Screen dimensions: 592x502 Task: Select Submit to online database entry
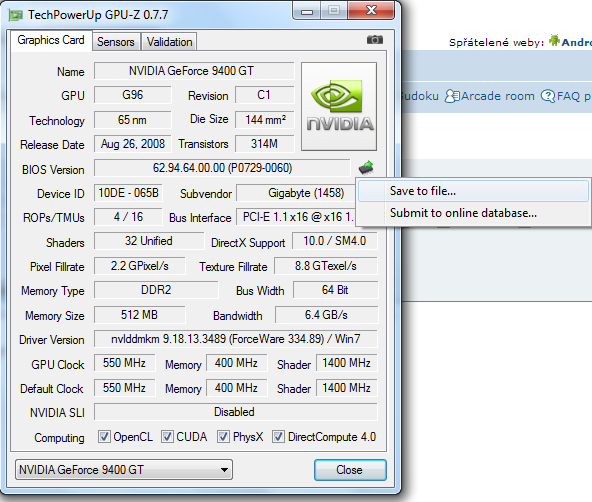pyautogui.click(x=473, y=213)
